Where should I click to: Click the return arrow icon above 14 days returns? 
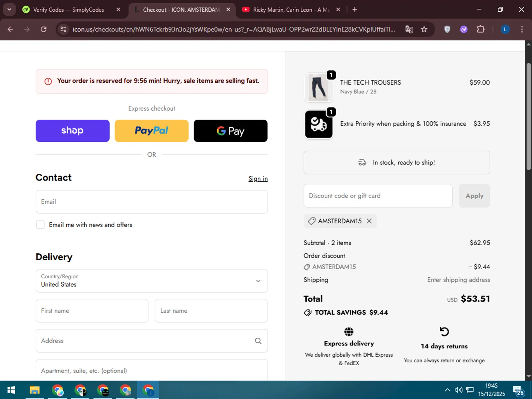(x=444, y=332)
